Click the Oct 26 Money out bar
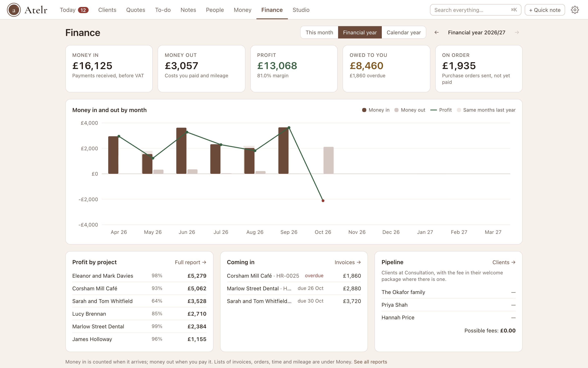The height and width of the screenshot is (368, 588). click(328, 160)
